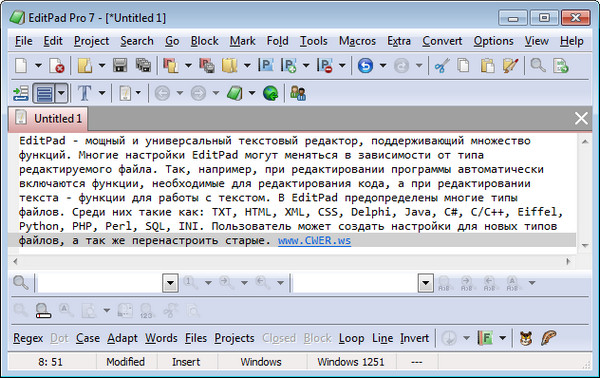Save all files with stacked floppies icon
Screen dimensions: 600x378
(x=143, y=65)
